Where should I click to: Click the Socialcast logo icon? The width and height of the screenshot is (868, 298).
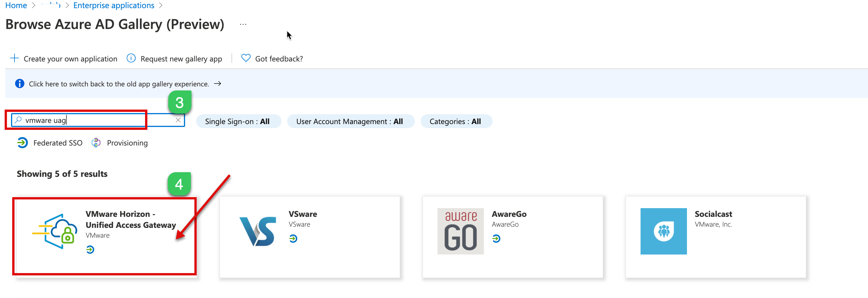pyautogui.click(x=663, y=231)
